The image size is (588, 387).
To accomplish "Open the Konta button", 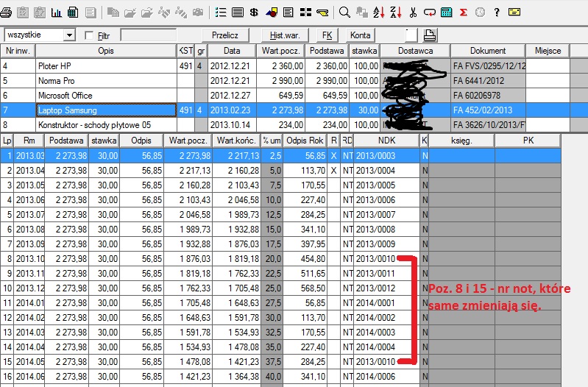I will coord(361,35).
